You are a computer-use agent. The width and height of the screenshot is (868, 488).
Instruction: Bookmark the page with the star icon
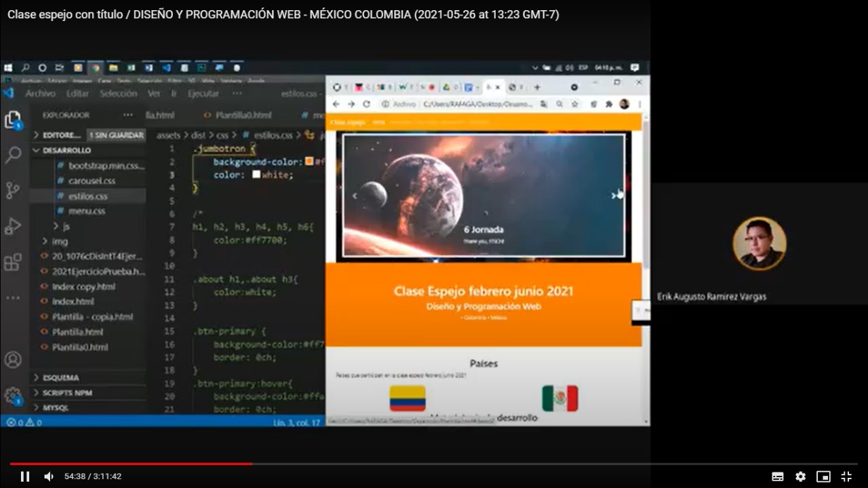575,104
